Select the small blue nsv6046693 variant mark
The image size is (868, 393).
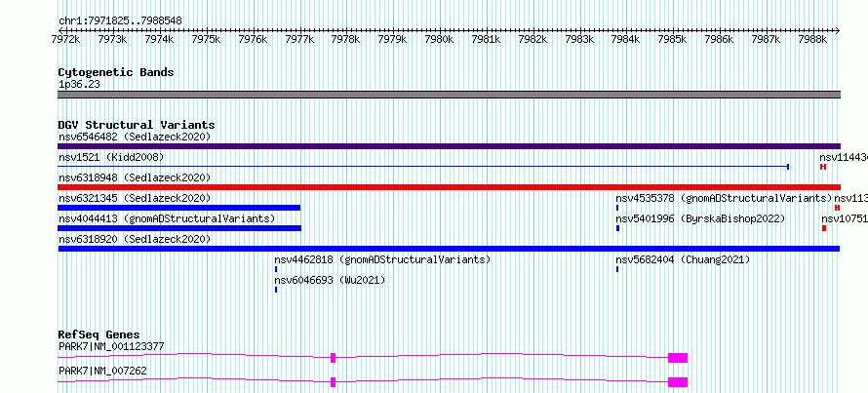(276, 290)
